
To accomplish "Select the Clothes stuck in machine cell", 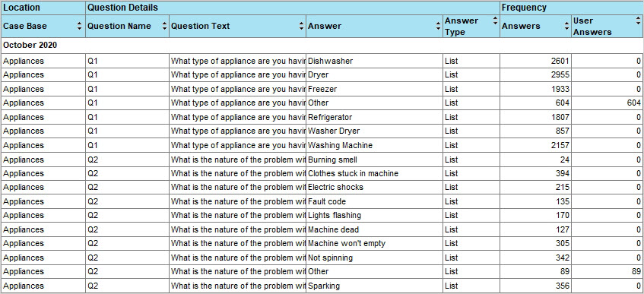I will click(374, 174).
